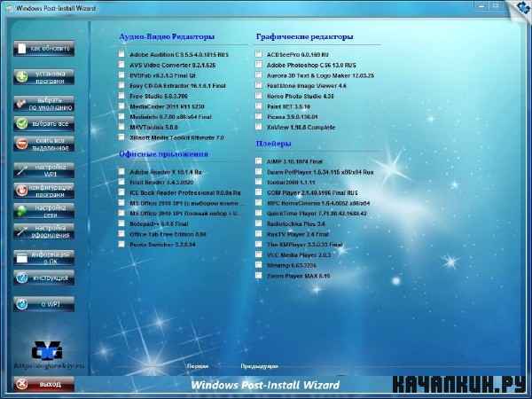Screen dimensions: 532x399
Task: Open 'настройка WPI' wrench item
Action: 44,170
